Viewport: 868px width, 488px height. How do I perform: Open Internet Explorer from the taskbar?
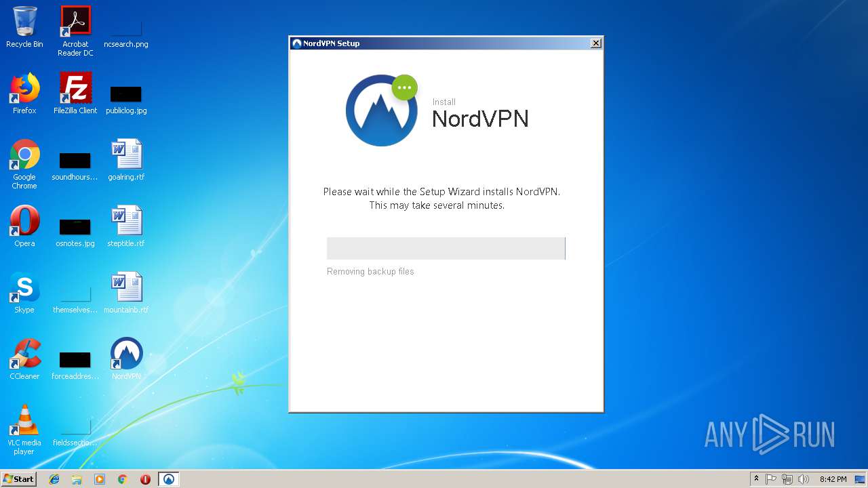[x=54, y=479]
